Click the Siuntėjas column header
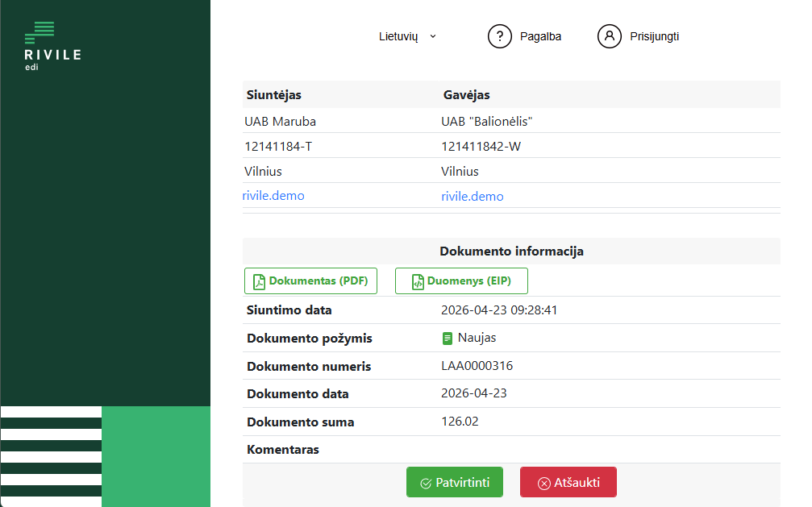The height and width of the screenshot is (507, 812). click(274, 95)
